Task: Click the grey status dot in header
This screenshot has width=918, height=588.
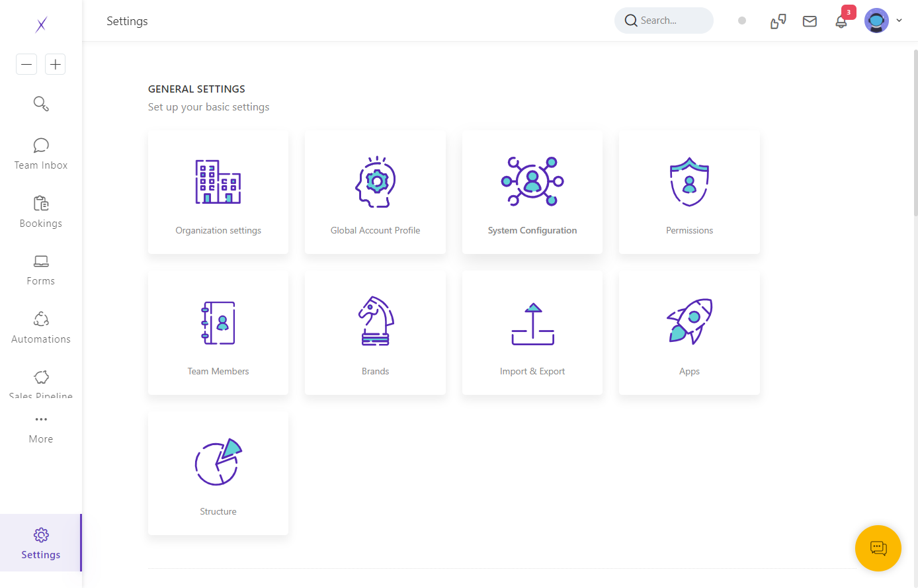Action: tap(742, 21)
